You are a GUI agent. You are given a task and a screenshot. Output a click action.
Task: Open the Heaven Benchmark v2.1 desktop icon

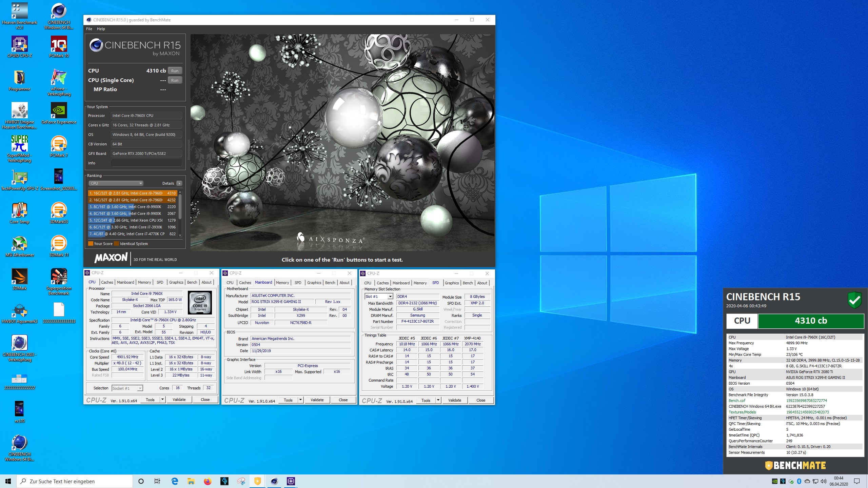19,16
